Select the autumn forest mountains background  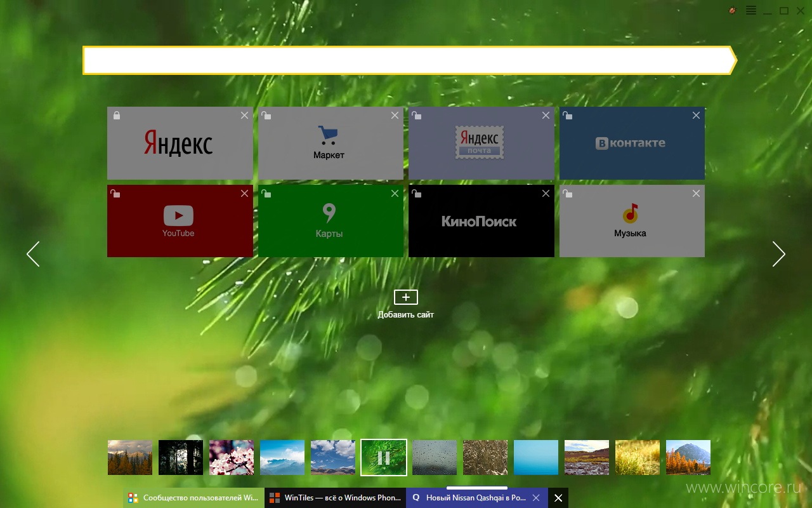130,457
